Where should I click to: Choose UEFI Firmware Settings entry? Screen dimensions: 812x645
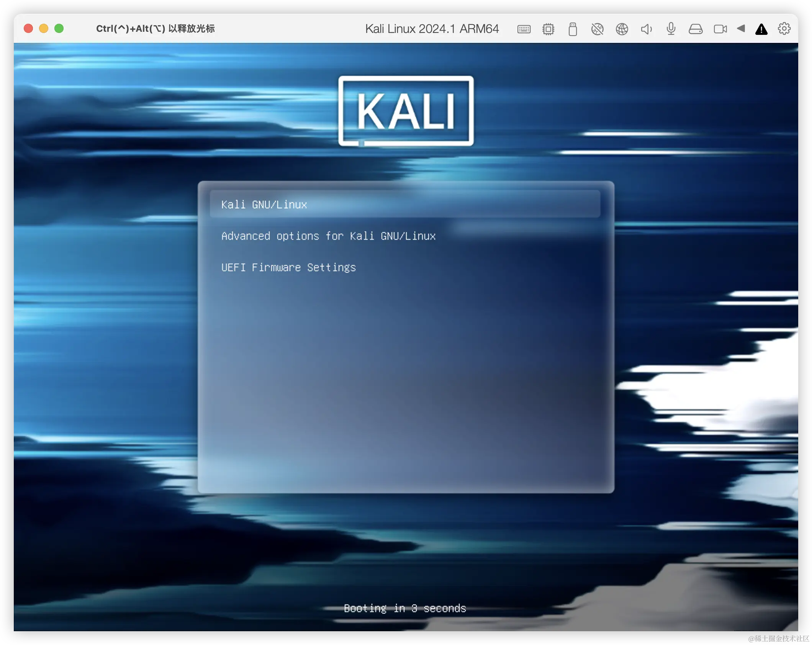288,267
